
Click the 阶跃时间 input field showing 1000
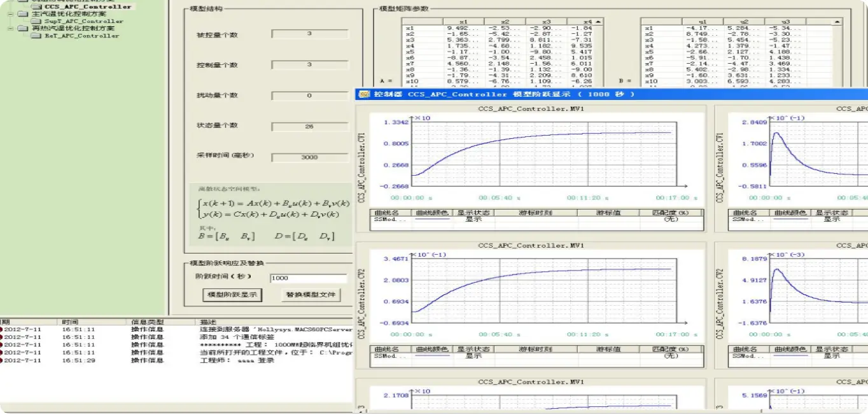click(309, 278)
